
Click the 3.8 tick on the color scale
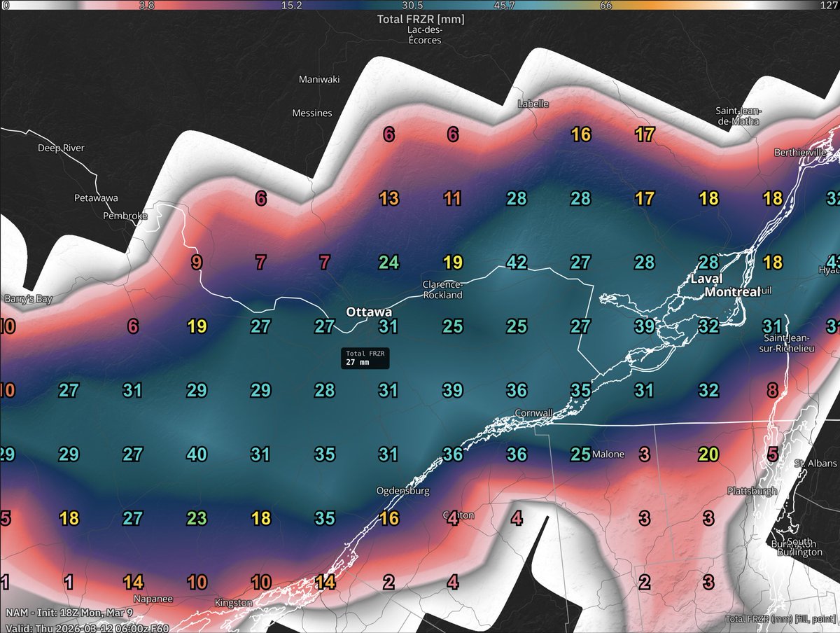click(x=147, y=6)
